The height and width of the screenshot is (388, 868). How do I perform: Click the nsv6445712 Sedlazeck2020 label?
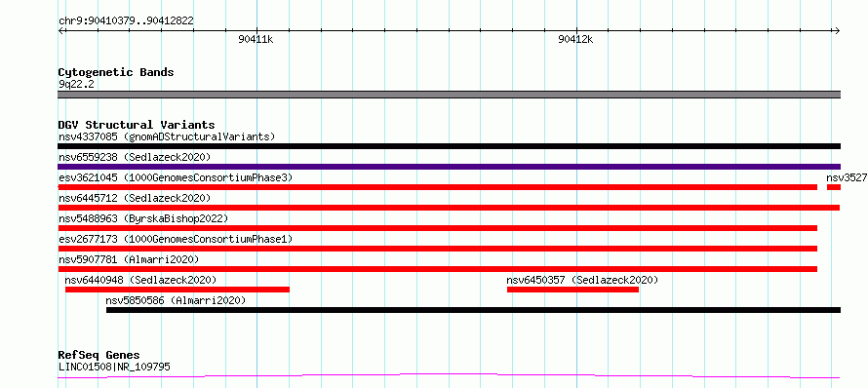coord(135,198)
